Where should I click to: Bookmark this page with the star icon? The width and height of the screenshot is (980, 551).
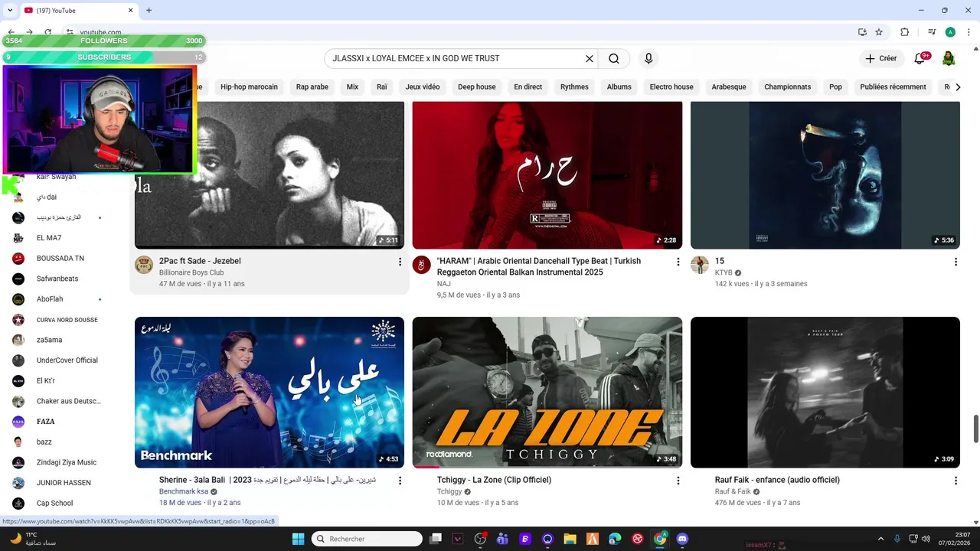pyautogui.click(x=879, y=32)
